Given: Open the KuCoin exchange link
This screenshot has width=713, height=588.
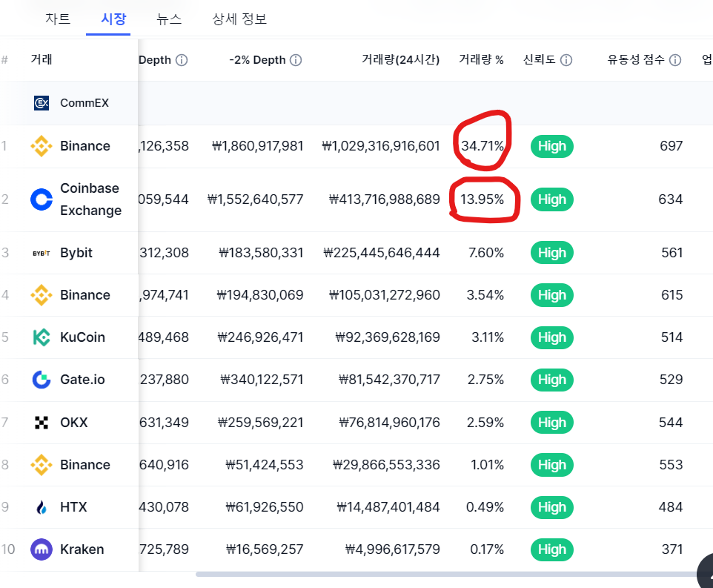Looking at the screenshot, I should pos(82,337).
